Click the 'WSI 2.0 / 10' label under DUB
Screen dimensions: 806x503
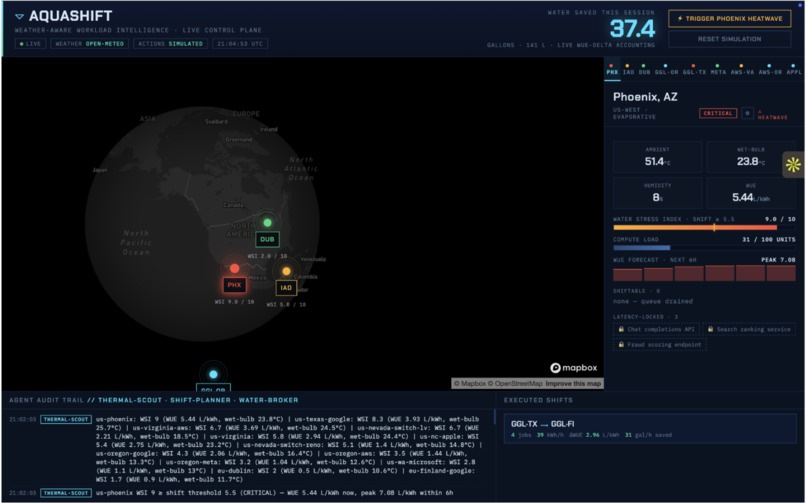(267, 256)
